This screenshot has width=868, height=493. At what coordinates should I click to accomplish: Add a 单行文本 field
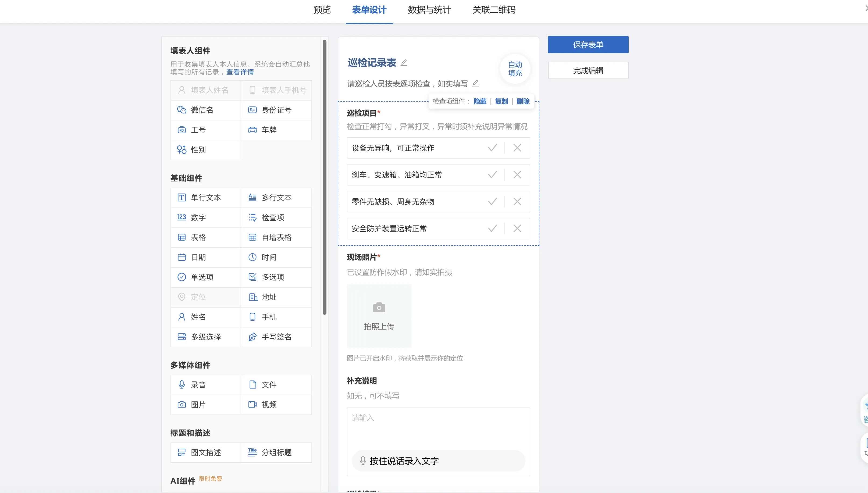[205, 198]
